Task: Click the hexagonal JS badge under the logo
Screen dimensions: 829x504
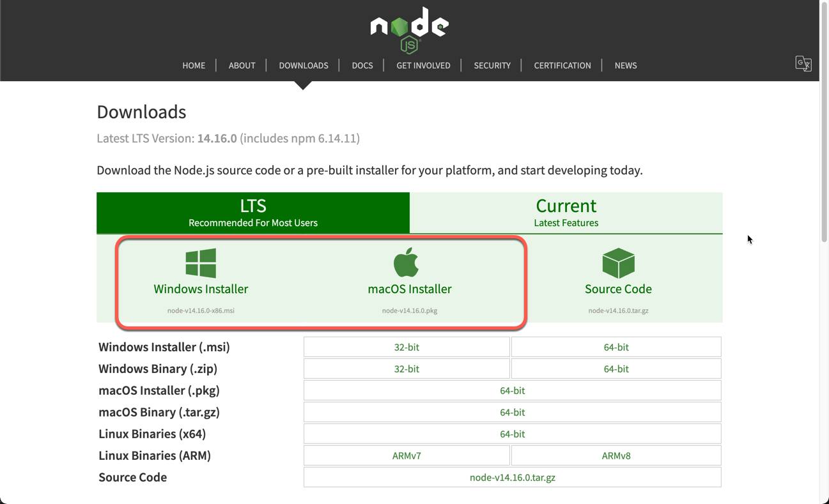Action: (409, 45)
